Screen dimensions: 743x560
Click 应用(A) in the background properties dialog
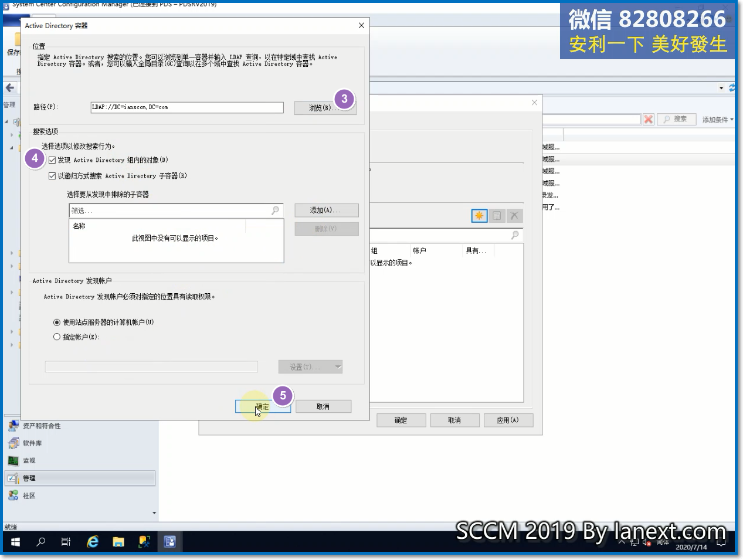(508, 420)
